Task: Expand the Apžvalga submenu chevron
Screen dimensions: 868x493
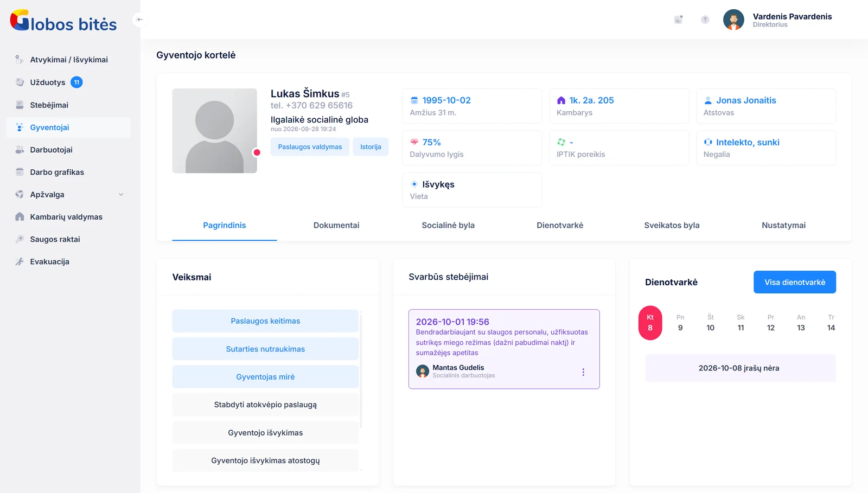Action: [x=121, y=195]
